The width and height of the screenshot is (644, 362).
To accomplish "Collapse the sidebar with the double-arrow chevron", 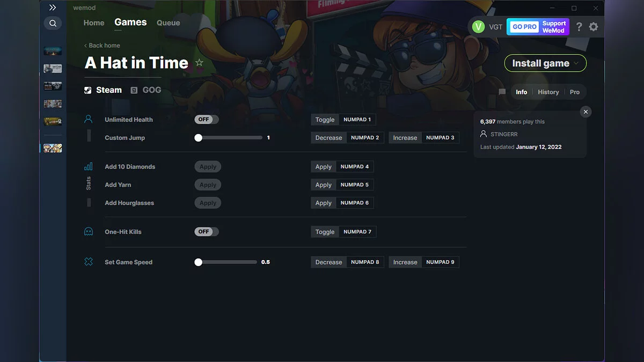I will tap(52, 8).
